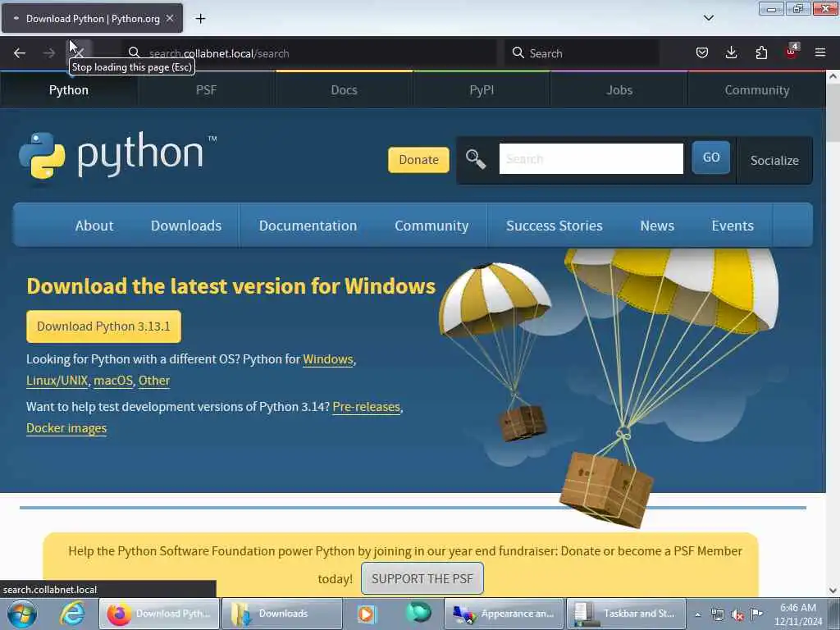840x630 pixels.
Task: Go back using the browser back arrow
Action: (x=20, y=53)
